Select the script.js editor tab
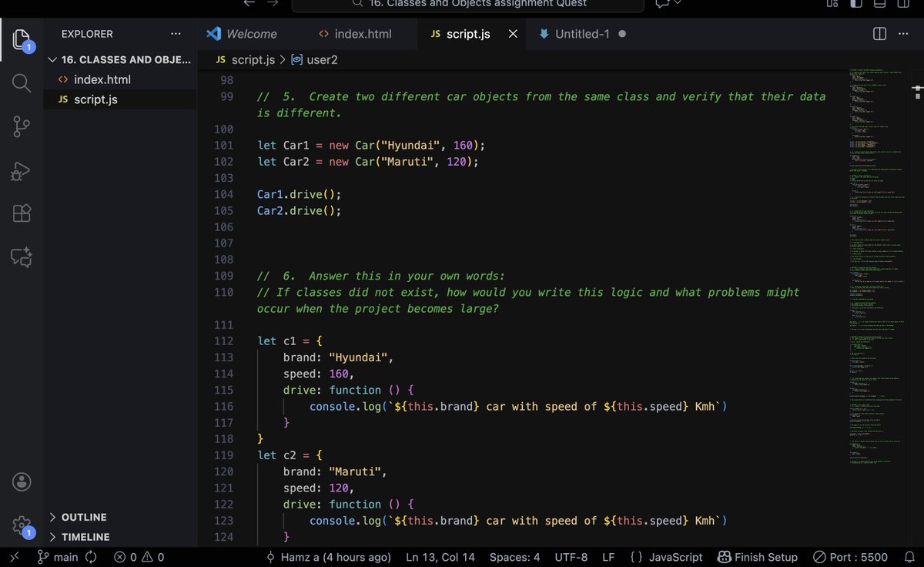Viewport: 924px width, 567px height. point(469,34)
